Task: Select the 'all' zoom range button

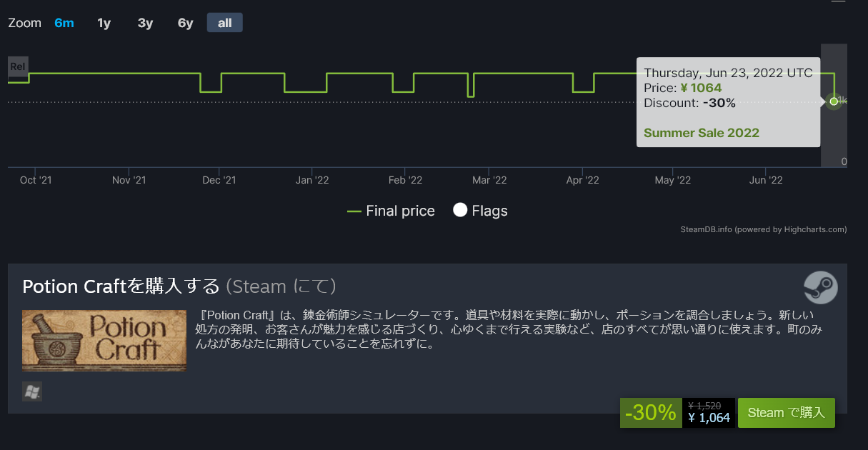Action: click(x=224, y=23)
